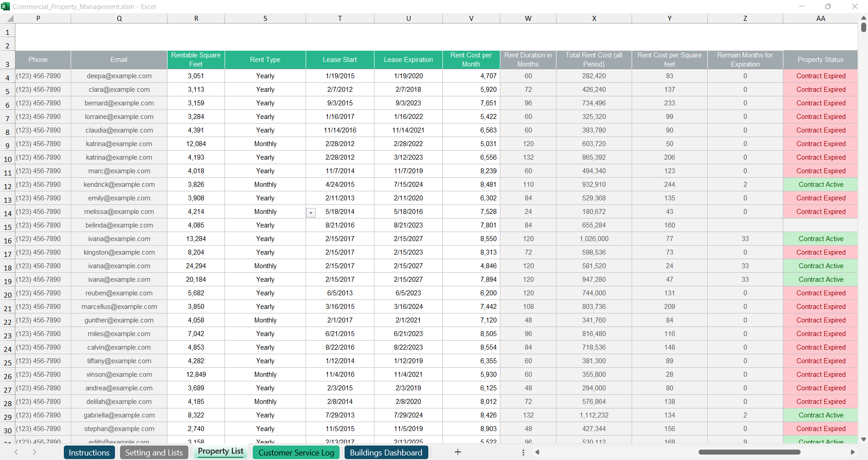Click vertical scrollbar down arrow
Viewport: 868px width, 460px height.
click(x=863, y=439)
